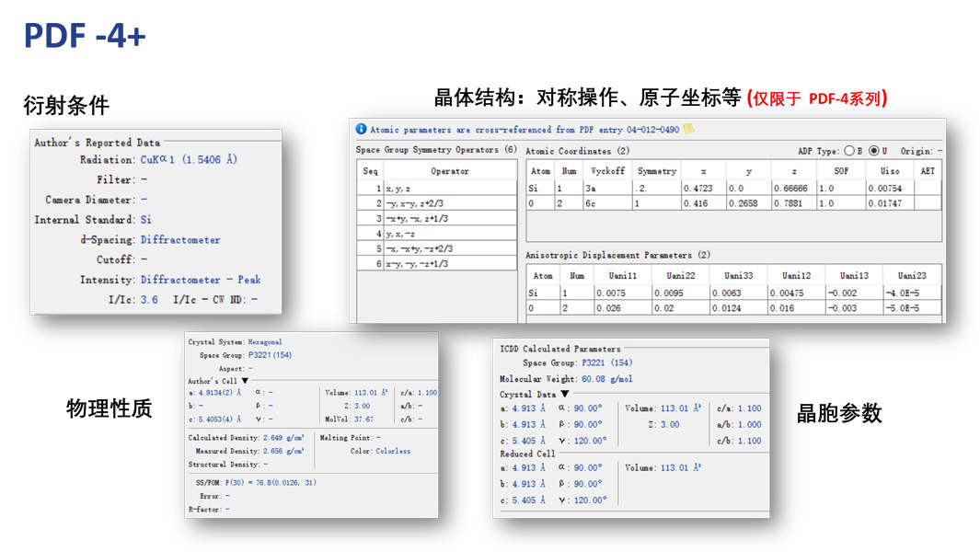
Task: Click Molecular Weight value 60.08 g/mol
Action: [607, 379]
